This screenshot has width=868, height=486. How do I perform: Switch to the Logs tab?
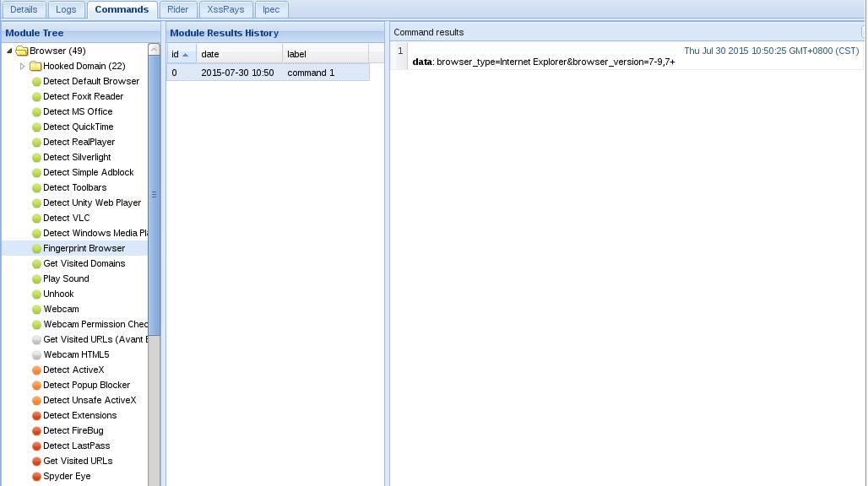coord(66,9)
